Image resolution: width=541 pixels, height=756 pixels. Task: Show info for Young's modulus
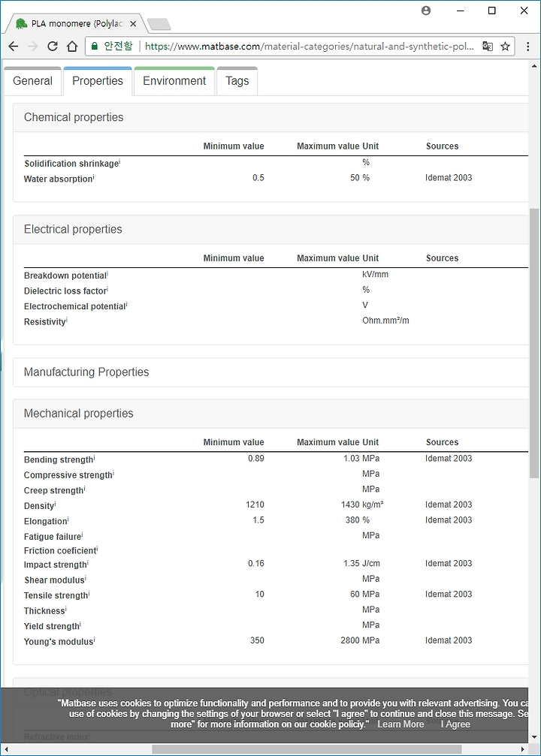94,640
